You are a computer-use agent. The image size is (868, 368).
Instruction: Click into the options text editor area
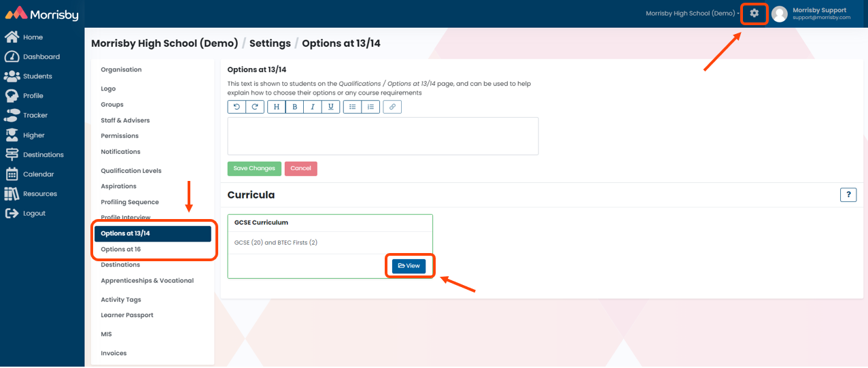383,136
